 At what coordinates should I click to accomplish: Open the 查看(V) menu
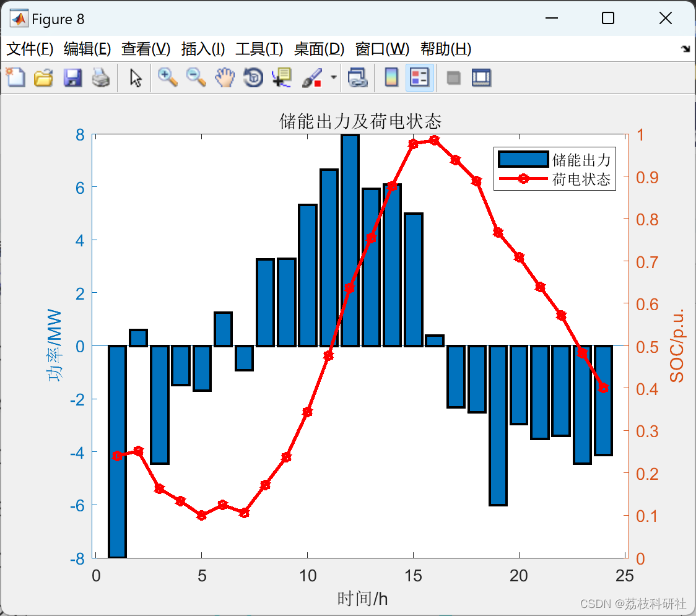[146, 49]
